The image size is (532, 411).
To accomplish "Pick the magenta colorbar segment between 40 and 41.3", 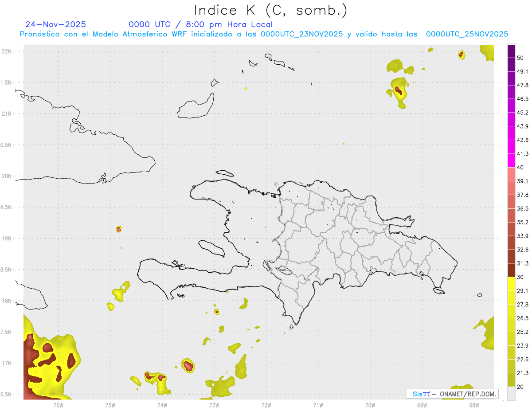I will tap(511, 160).
